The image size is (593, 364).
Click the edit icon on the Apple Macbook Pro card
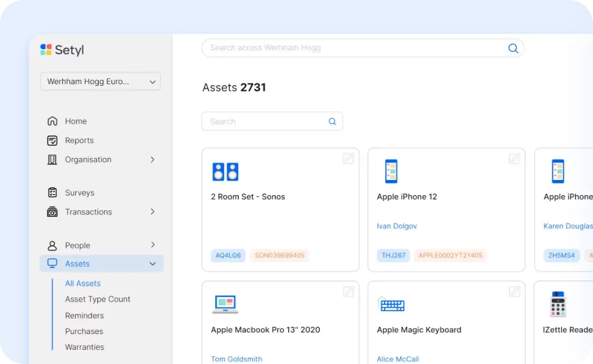pos(348,291)
